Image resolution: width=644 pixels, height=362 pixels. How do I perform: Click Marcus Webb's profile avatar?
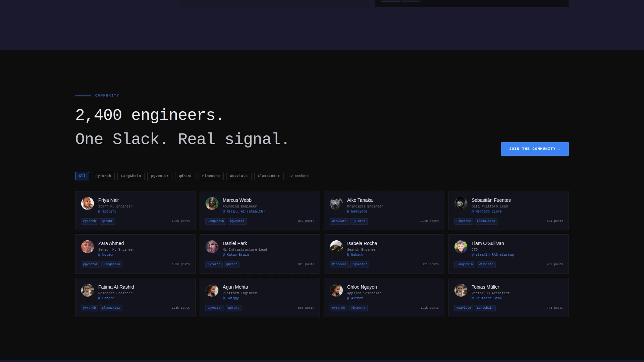tap(212, 203)
